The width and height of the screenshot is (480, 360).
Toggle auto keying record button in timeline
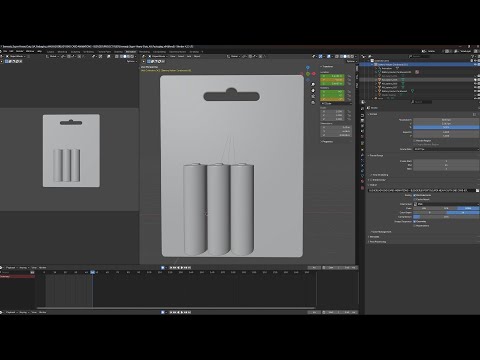tap(163, 267)
